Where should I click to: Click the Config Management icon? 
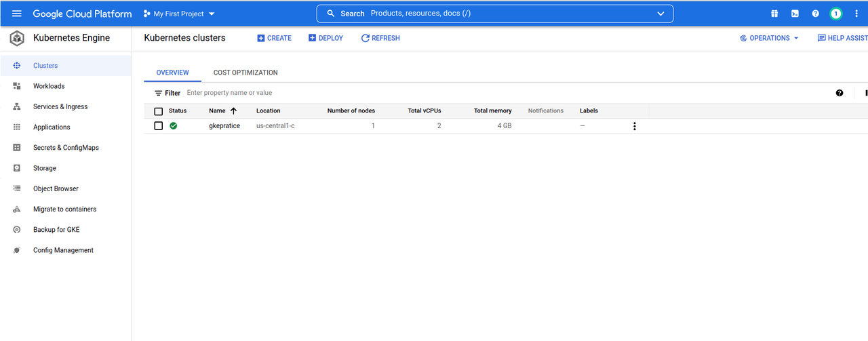(x=17, y=250)
